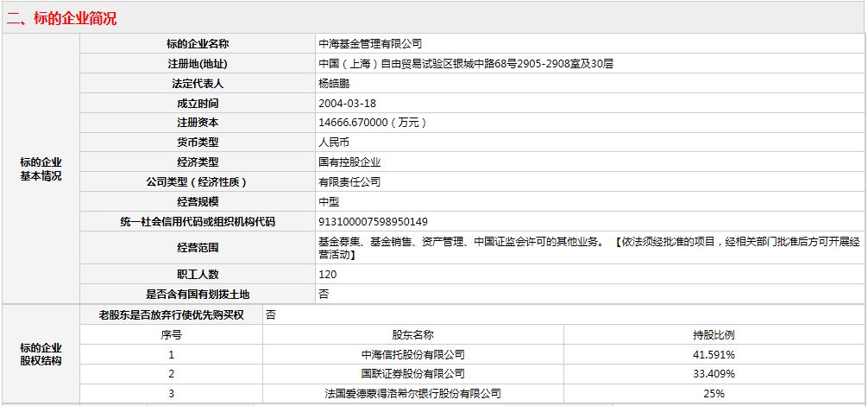Click the label 公司类型（经济性质）

pyautogui.click(x=198, y=181)
